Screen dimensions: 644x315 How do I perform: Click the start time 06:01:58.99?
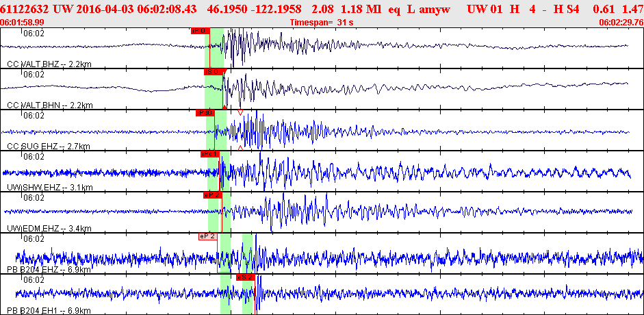pyautogui.click(x=23, y=22)
